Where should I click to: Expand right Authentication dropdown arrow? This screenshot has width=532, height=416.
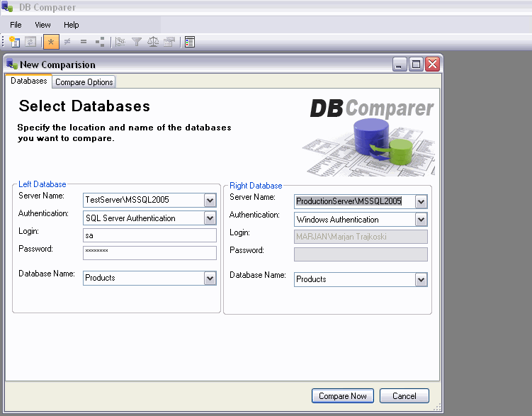421,219
